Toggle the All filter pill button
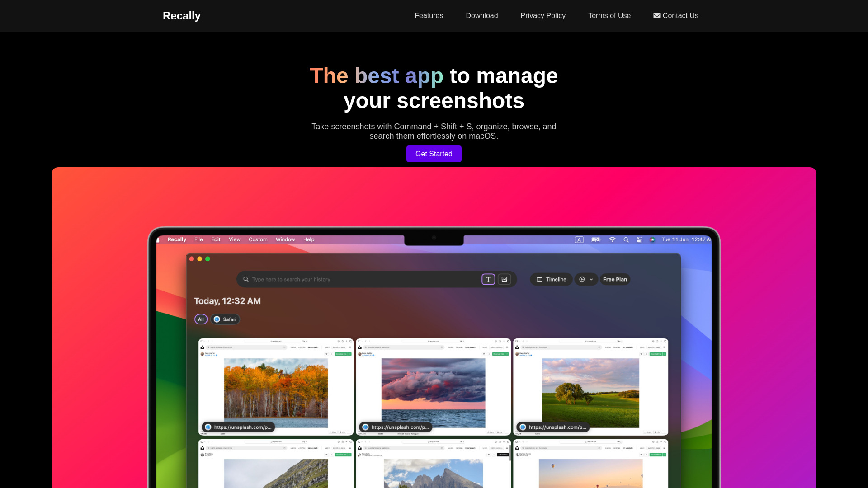Screen dimensions: 868x488 click(201, 319)
